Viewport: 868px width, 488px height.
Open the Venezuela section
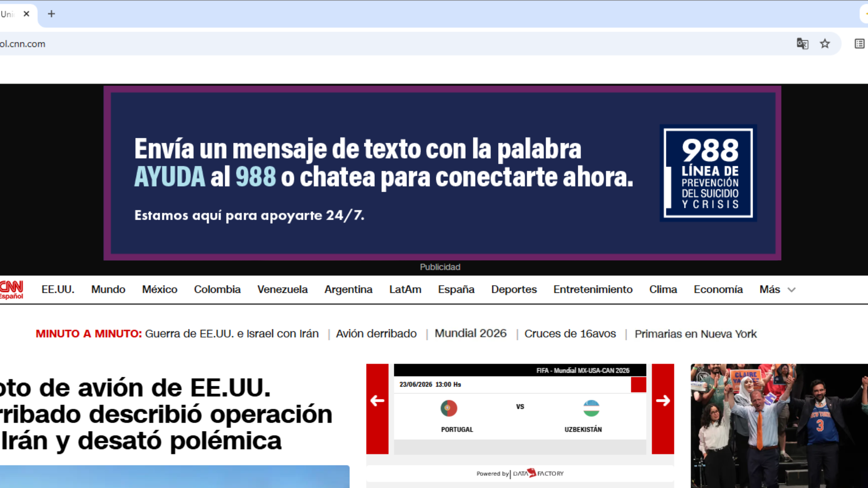click(x=283, y=290)
